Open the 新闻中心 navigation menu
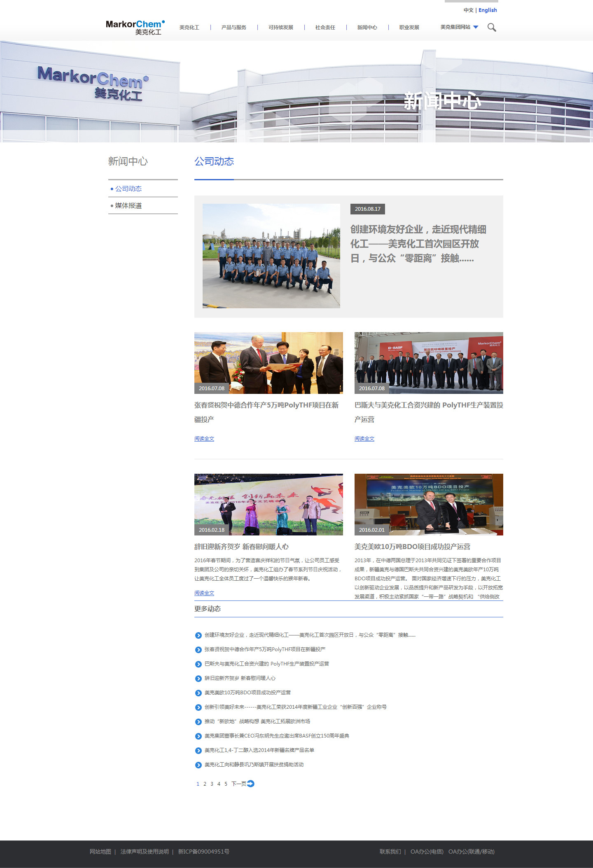Viewport: 593px width, 868px height. [367, 28]
